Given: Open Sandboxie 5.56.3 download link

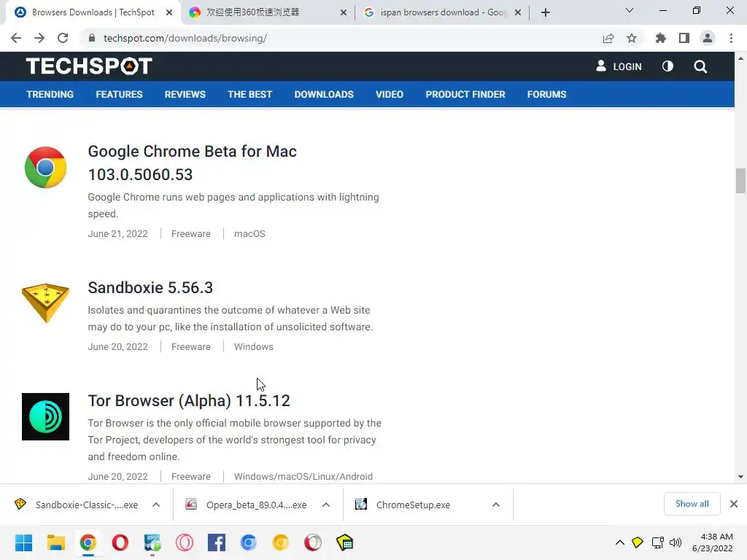Looking at the screenshot, I should pyautogui.click(x=150, y=287).
